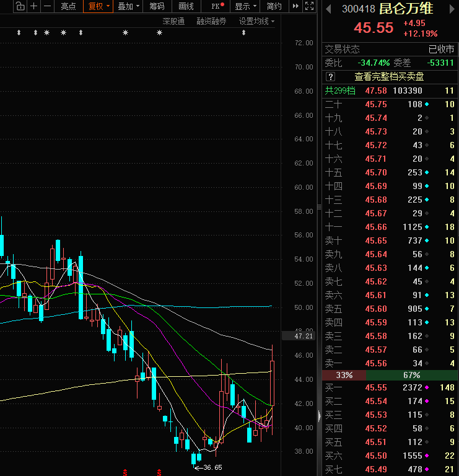Viewport: 459px width, 476px height.
Task: Click the 深股通 label
Action: pos(173,21)
